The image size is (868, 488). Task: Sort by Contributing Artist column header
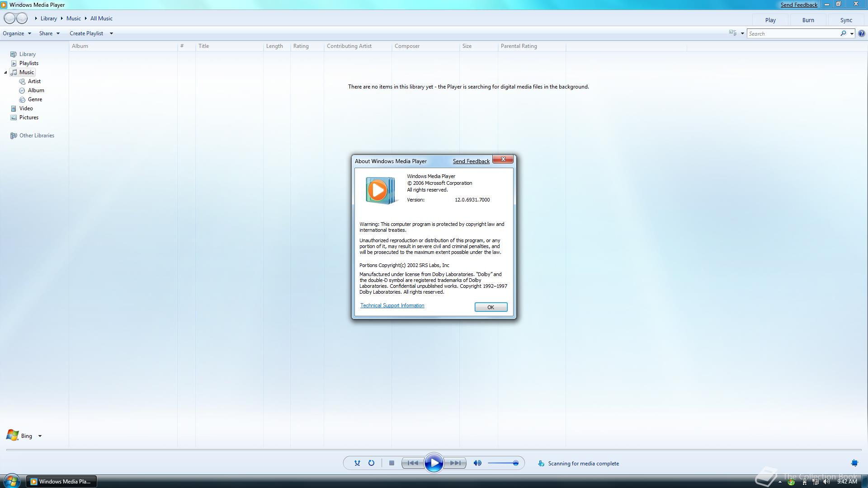pos(358,46)
